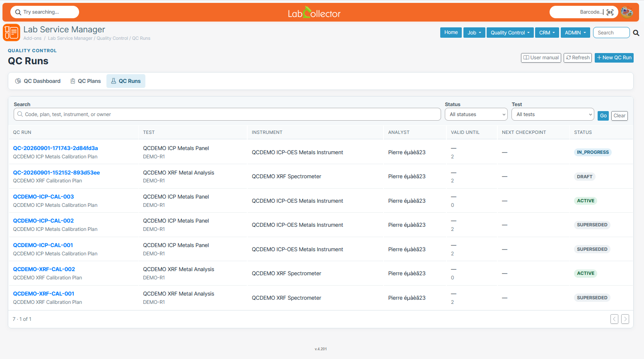This screenshot has height=359, width=644.
Task: Click the Code, plan, test search field
Action: [227, 114]
